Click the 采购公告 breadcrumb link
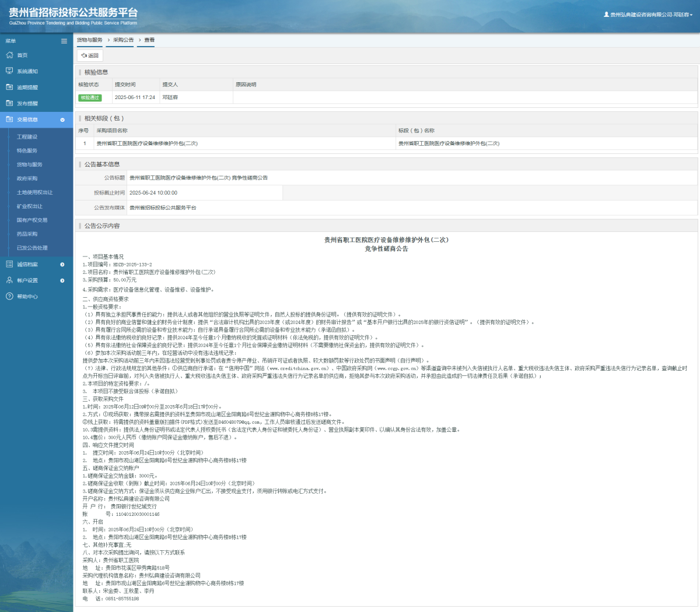Viewport: 700px width, 612px height. point(123,40)
